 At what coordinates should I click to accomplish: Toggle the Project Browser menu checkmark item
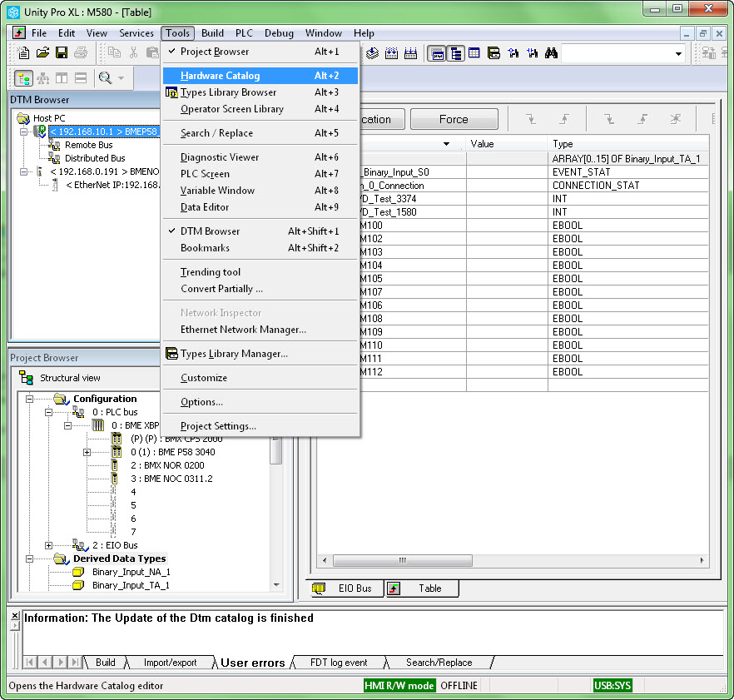point(260,52)
